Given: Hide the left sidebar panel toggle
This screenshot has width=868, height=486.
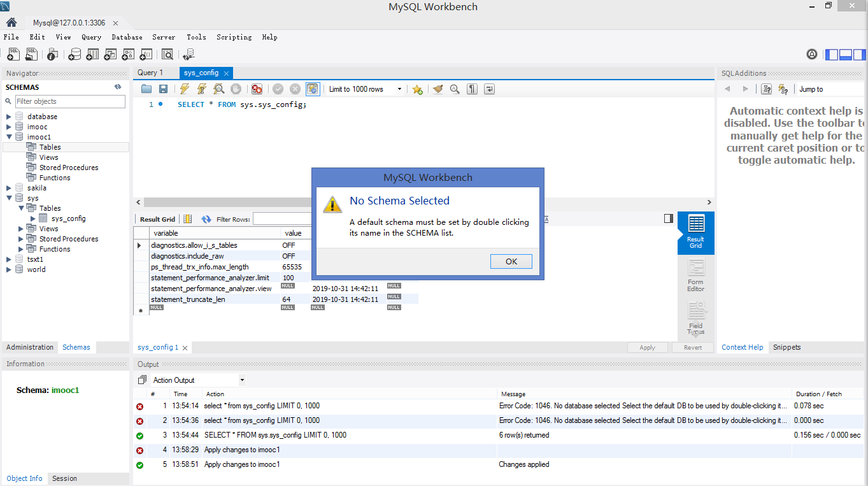Looking at the screenshot, I should pos(832,55).
